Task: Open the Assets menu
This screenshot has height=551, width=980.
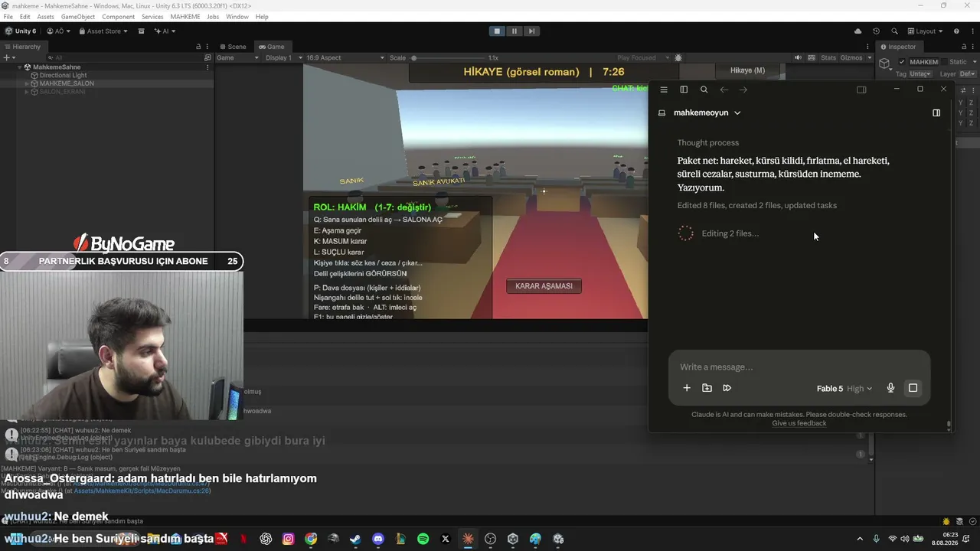Action: point(45,16)
